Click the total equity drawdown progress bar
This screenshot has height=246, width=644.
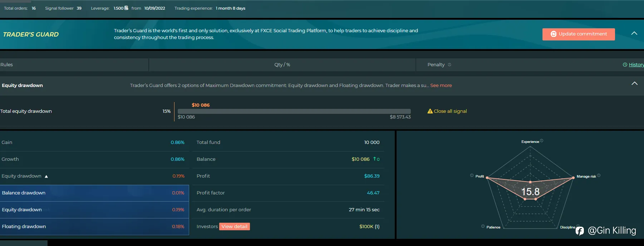(x=294, y=111)
